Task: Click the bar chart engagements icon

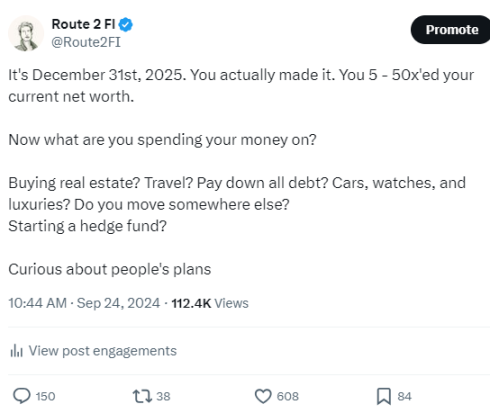Action: pyautogui.click(x=16, y=351)
